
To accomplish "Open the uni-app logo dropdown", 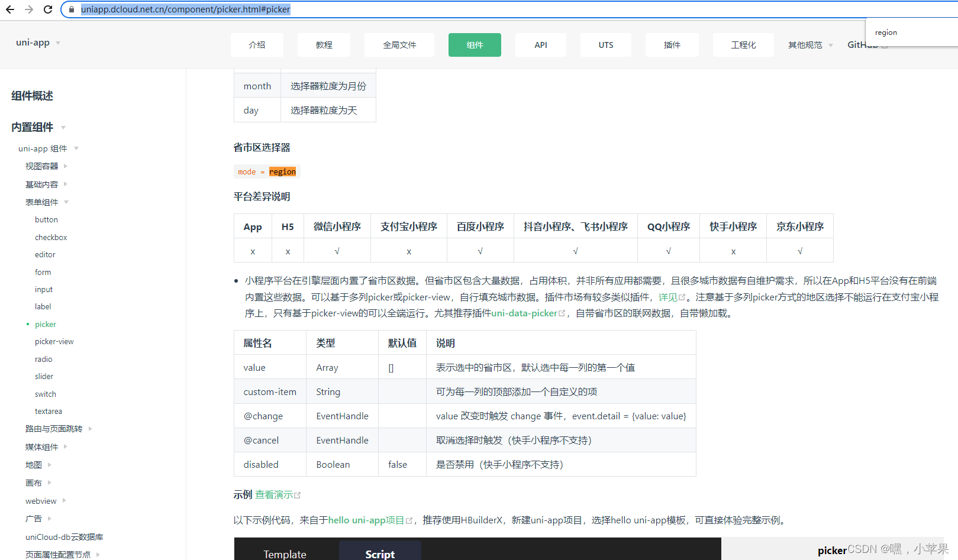I will pos(38,43).
